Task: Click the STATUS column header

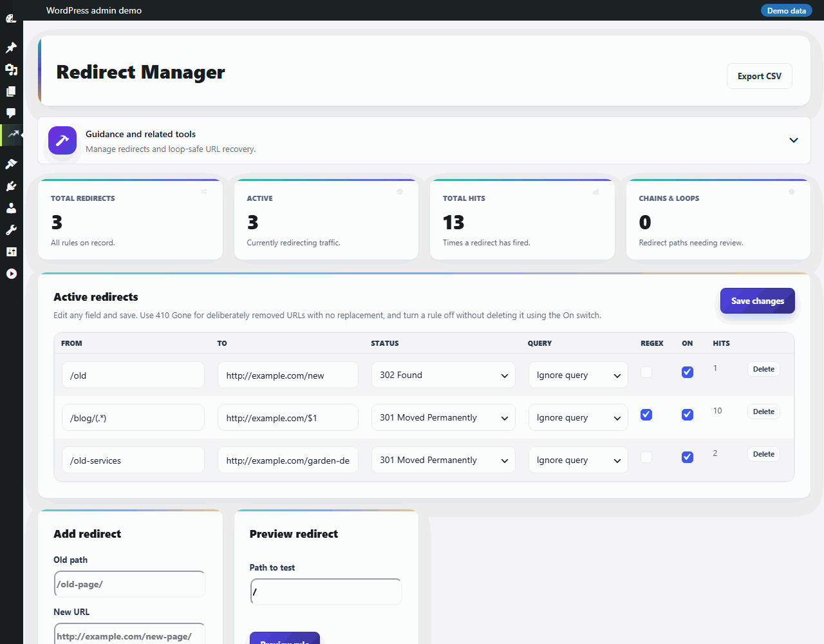Action: click(385, 343)
